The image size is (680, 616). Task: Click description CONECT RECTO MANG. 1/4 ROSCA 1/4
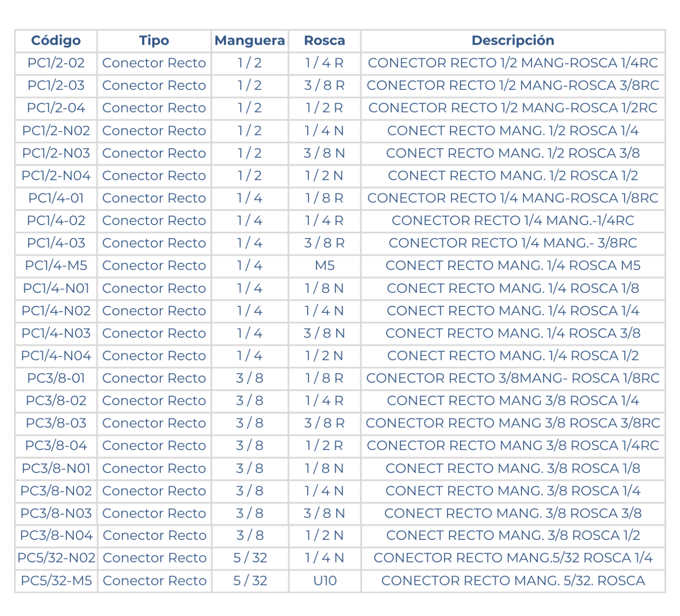(513, 311)
